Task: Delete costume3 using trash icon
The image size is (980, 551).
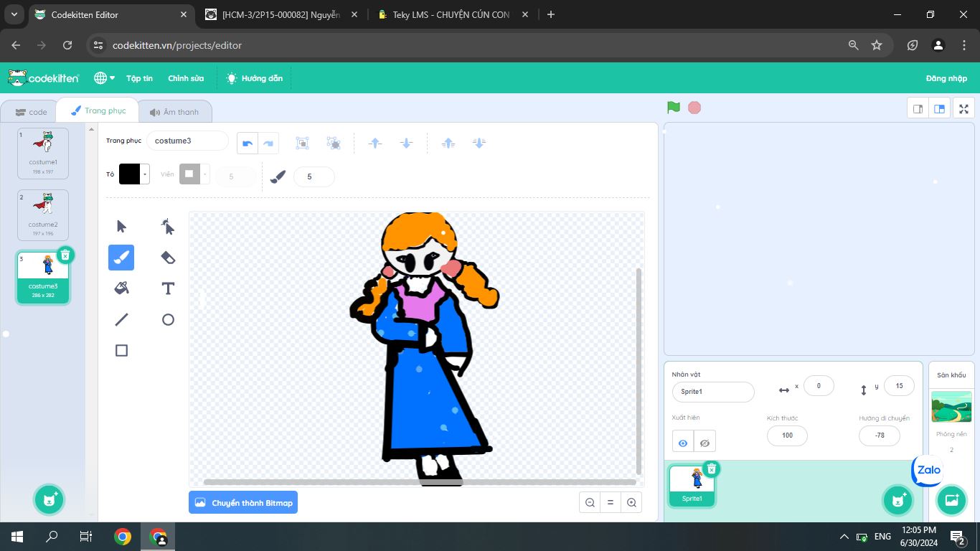Action: (65, 255)
